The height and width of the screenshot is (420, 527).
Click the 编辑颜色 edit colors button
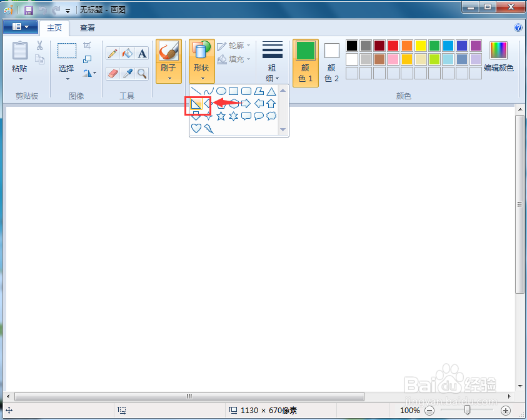(x=499, y=56)
